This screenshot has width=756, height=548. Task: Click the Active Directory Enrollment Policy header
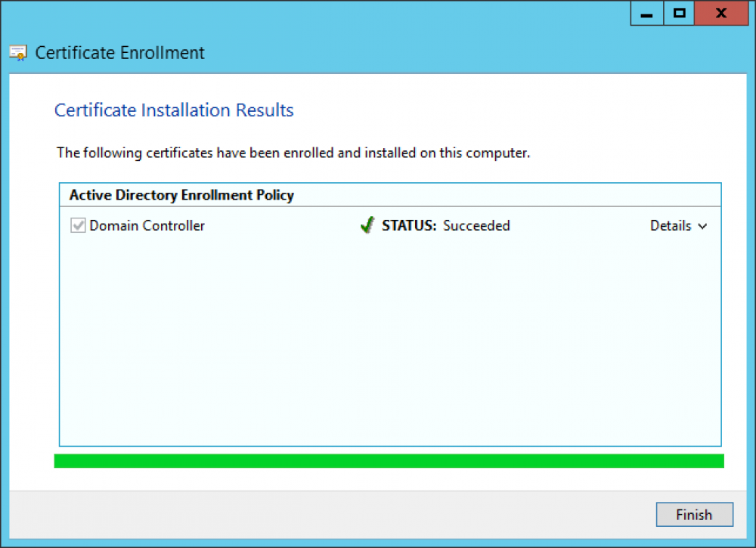(x=181, y=195)
